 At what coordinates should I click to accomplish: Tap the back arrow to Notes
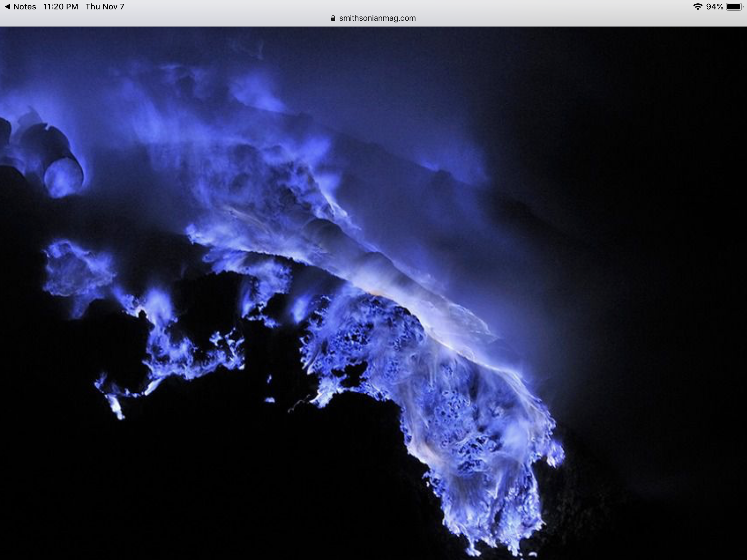7,7
